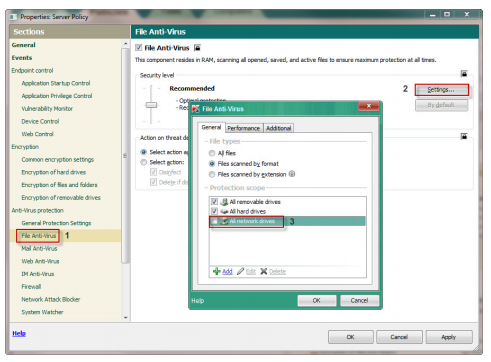The image size is (491, 362).
Task: Open Device Control section
Action: coord(40,121)
